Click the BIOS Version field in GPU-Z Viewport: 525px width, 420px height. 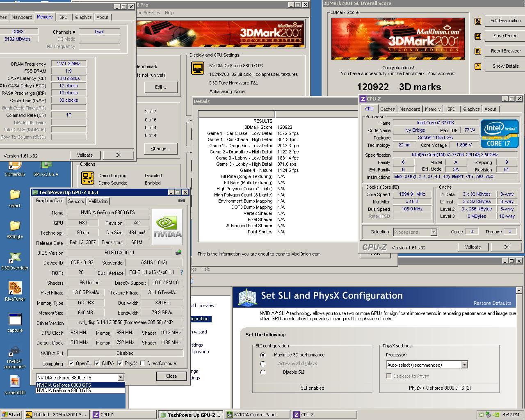tap(119, 253)
